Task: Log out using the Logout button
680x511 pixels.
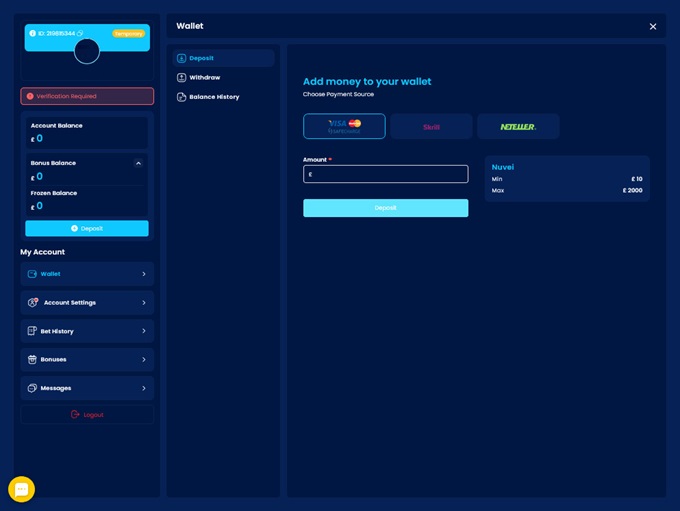Action: pos(87,414)
